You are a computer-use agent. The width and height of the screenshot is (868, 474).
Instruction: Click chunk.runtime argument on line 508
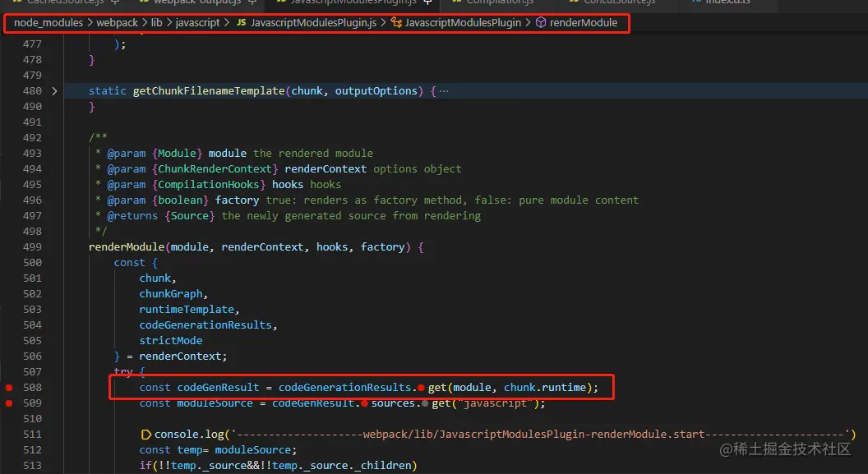coord(545,388)
